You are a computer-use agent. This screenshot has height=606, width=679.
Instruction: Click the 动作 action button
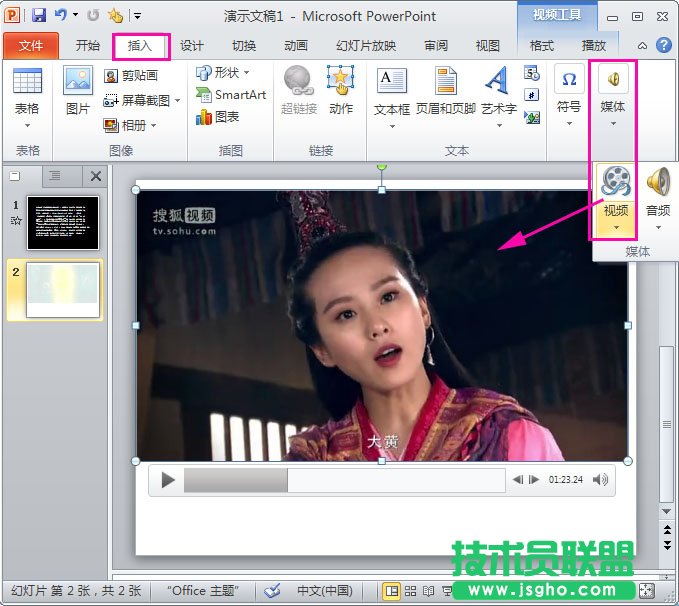pyautogui.click(x=341, y=91)
